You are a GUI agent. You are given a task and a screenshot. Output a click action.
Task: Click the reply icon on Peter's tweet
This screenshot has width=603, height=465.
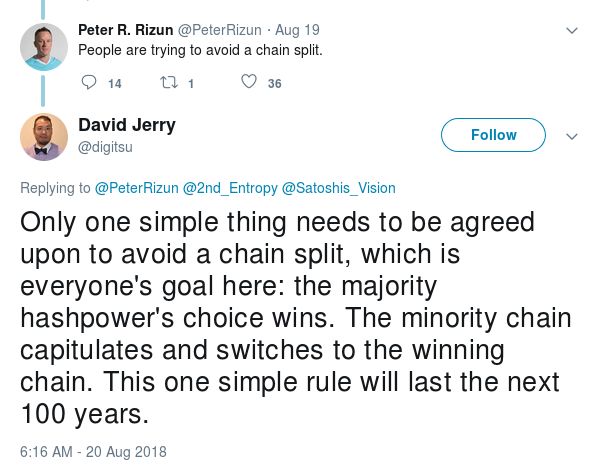point(88,83)
